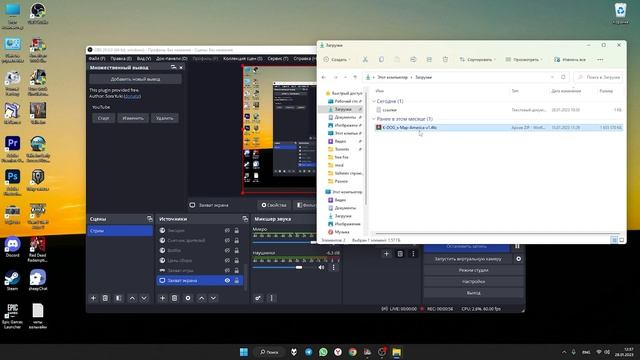The image size is (640, 360).
Task: Delete the selected file via Explorer trash icon
Action: click(445, 60)
